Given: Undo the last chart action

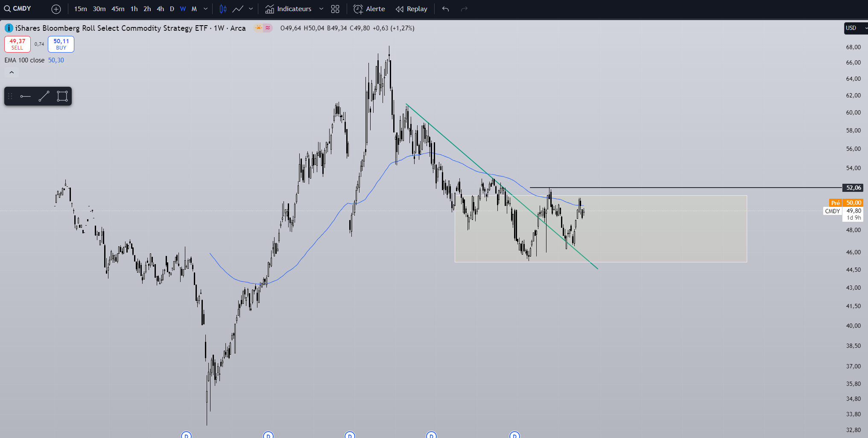Looking at the screenshot, I should click(x=445, y=9).
